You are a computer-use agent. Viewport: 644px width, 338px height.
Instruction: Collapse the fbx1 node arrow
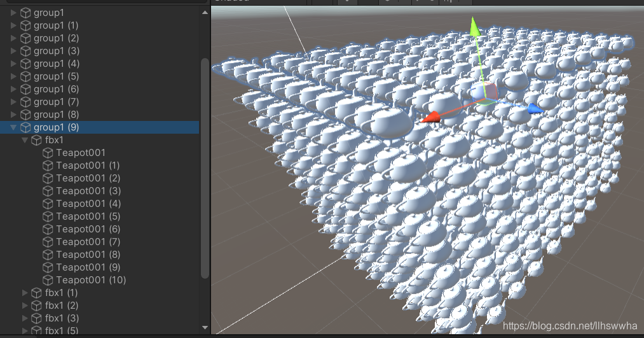pos(25,140)
